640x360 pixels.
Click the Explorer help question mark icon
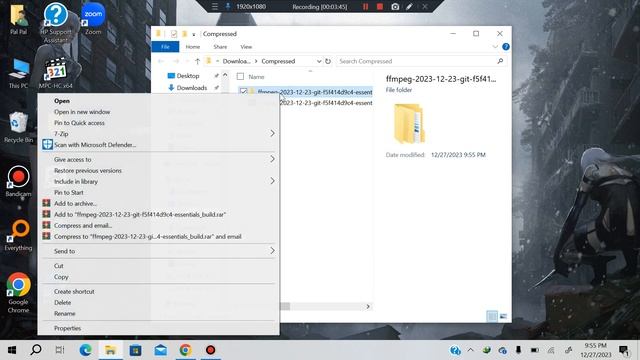tap(506, 47)
